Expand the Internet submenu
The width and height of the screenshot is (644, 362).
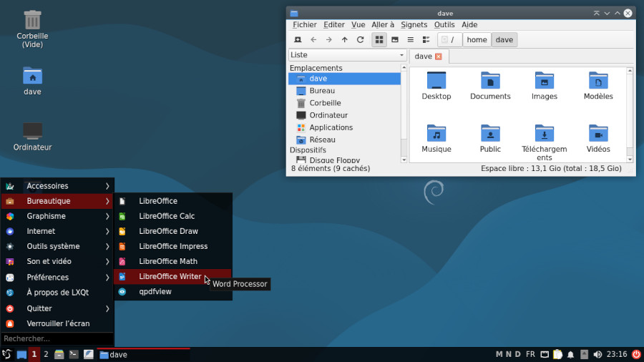tap(57, 232)
